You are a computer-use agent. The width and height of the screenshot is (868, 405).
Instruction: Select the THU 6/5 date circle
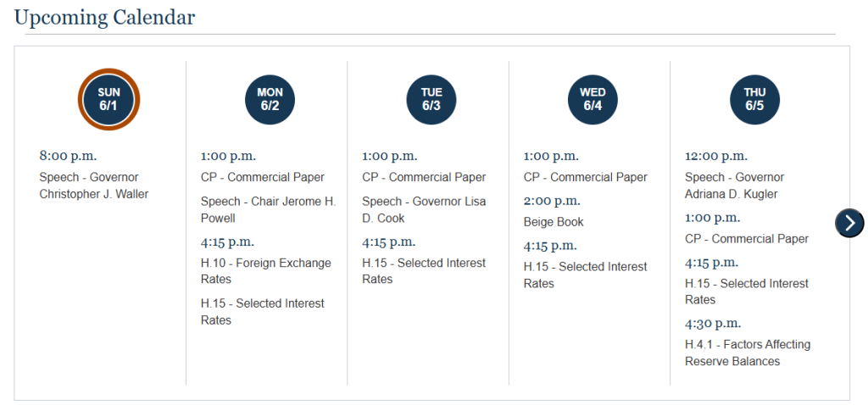[x=754, y=99]
